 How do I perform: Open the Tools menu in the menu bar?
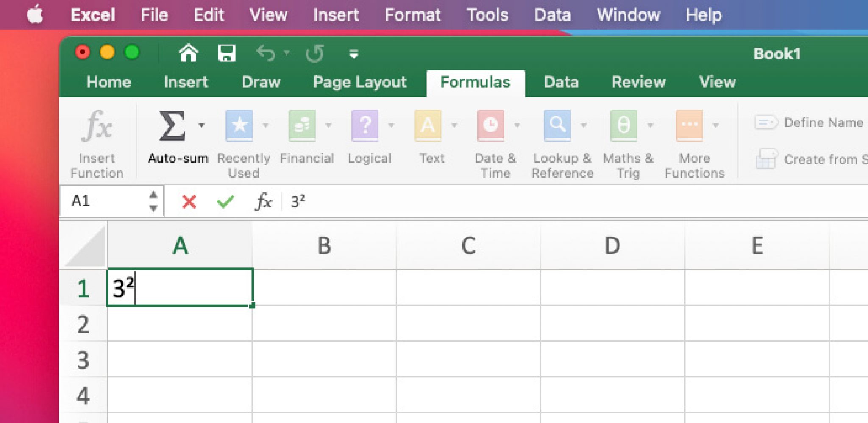click(x=488, y=15)
